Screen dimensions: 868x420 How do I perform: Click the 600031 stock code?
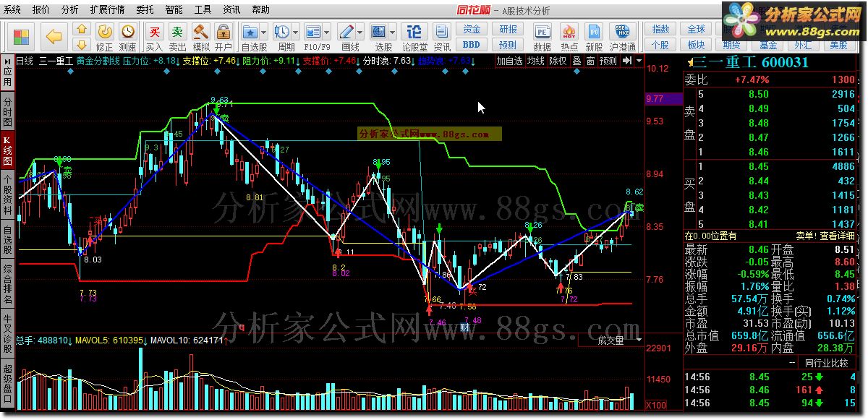pos(785,62)
